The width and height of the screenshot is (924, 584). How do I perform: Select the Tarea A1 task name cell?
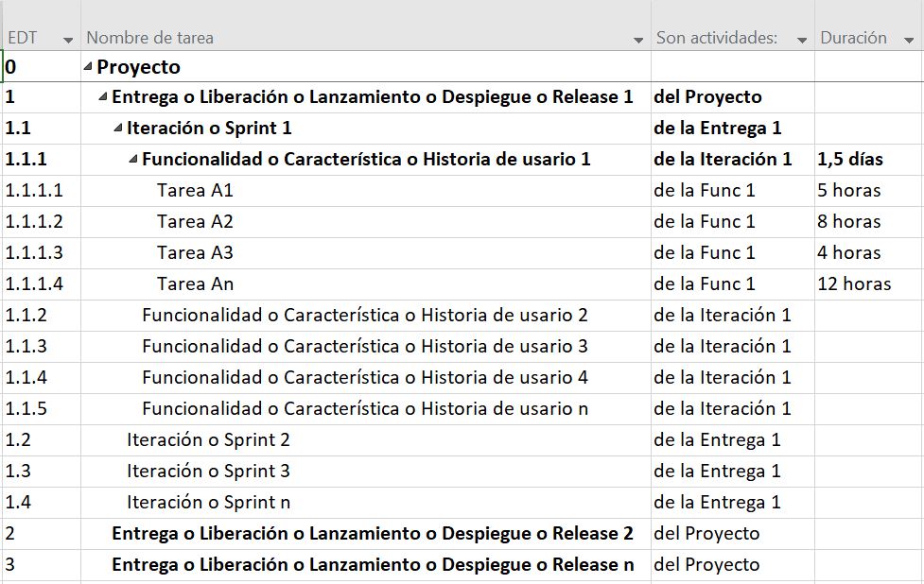[x=195, y=191]
